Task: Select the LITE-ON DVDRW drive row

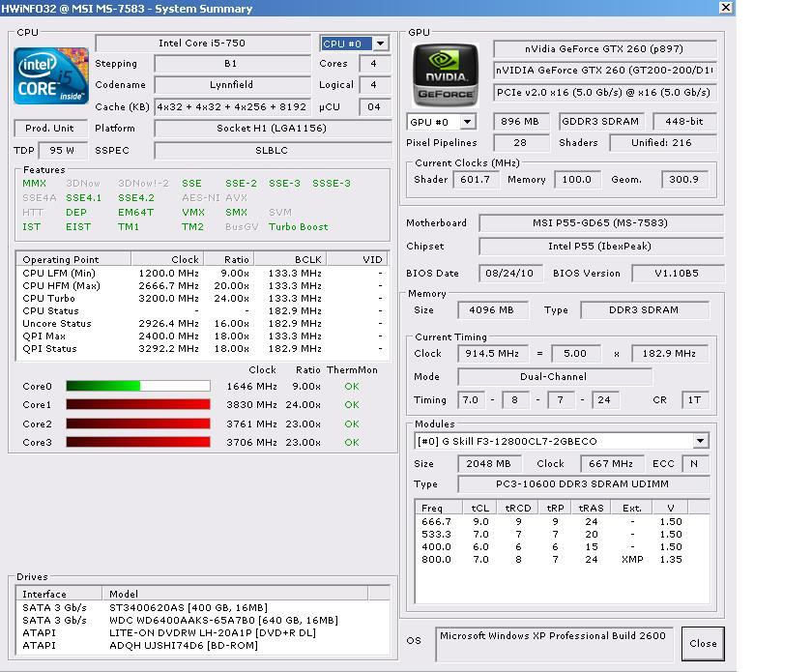Action: coord(202,632)
